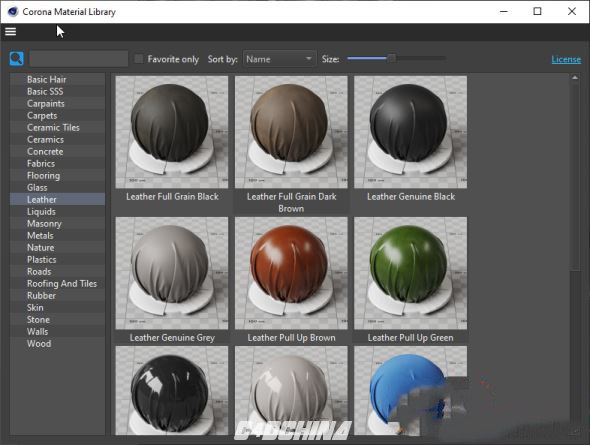The width and height of the screenshot is (590, 445).
Task: Select the glossy grey leather sphere thumbnail
Action: 291,390
